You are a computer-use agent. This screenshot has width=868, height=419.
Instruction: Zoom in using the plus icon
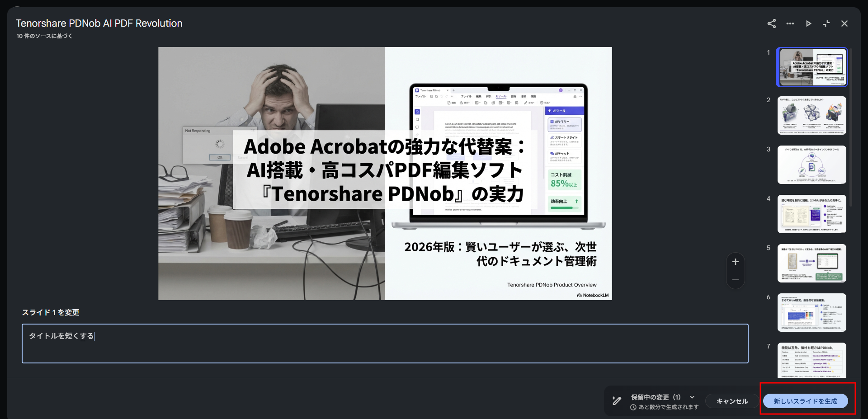pyautogui.click(x=736, y=261)
